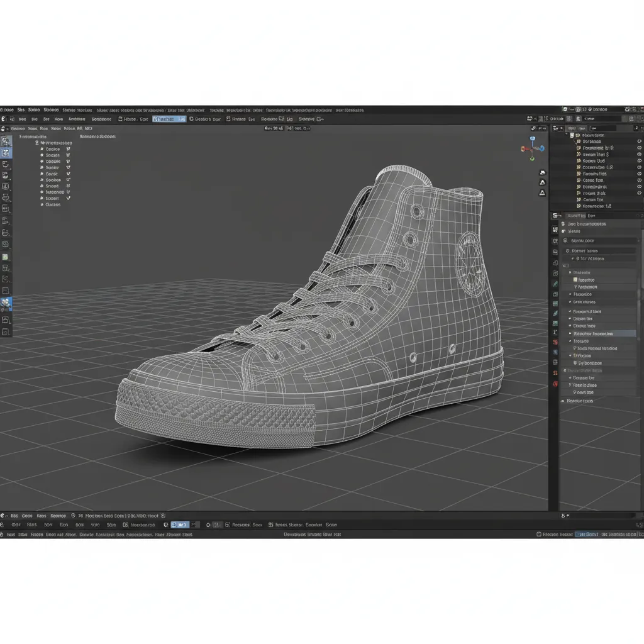Image resolution: width=644 pixels, height=644 pixels.
Task: Open the File menu
Action: [x=22, y=109]
